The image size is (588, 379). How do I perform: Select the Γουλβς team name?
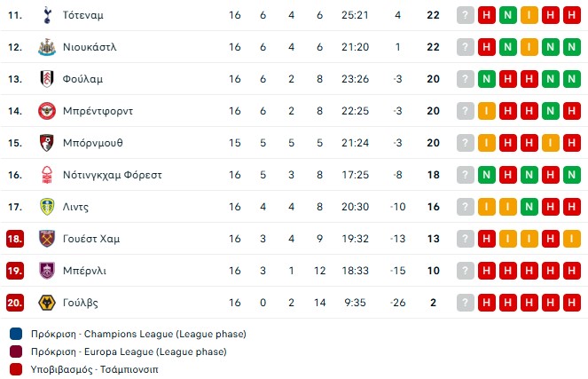click(81, 303)
